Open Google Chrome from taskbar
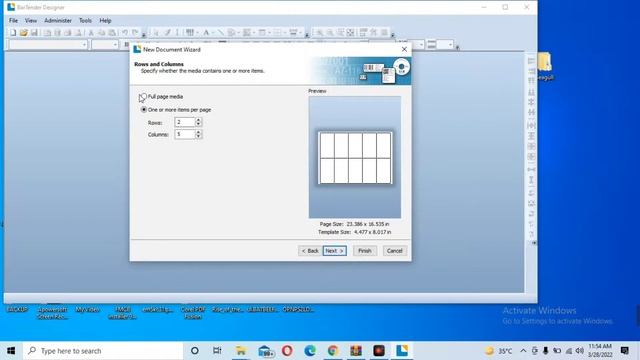The width and height of the screenshot is (640, 360). 333,351
